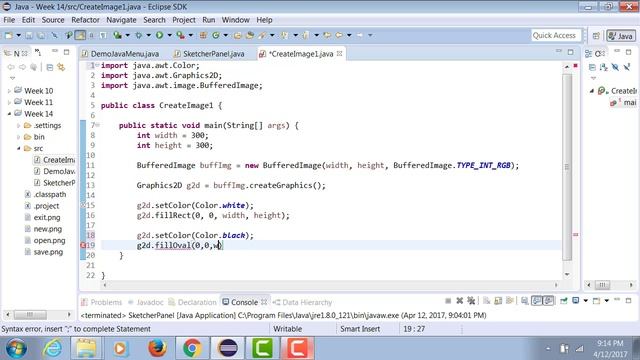Switch to the Javadoc tab

point(145,302)
